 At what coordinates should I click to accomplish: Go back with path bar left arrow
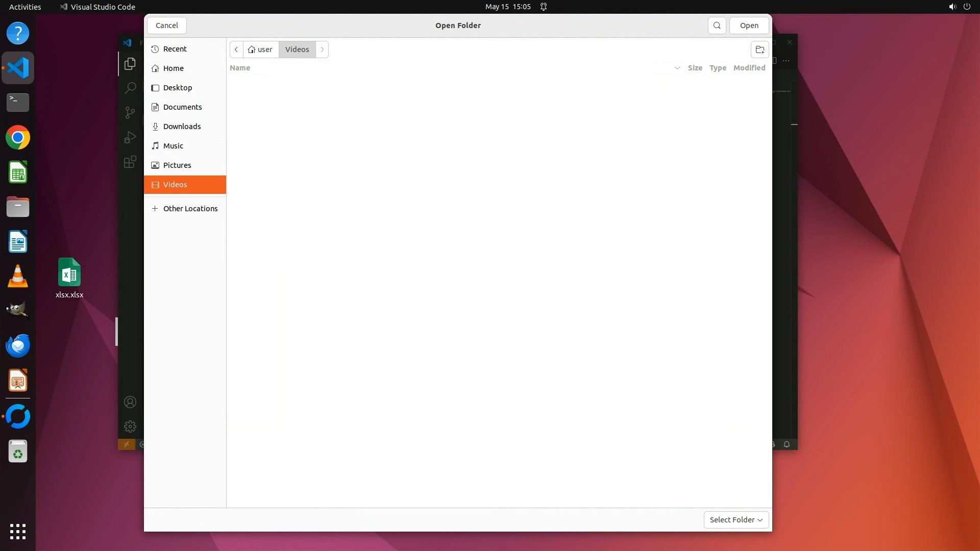point(236,49)
